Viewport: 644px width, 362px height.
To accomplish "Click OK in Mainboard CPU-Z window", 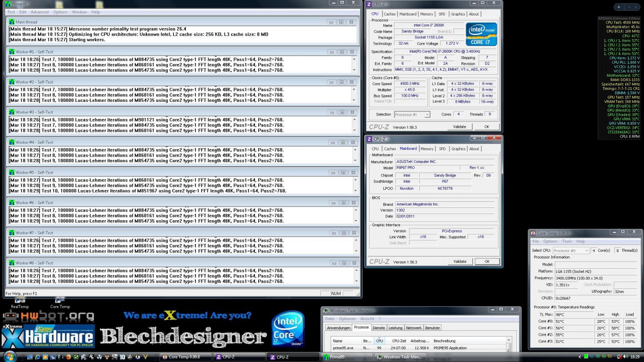I will 487,262.
